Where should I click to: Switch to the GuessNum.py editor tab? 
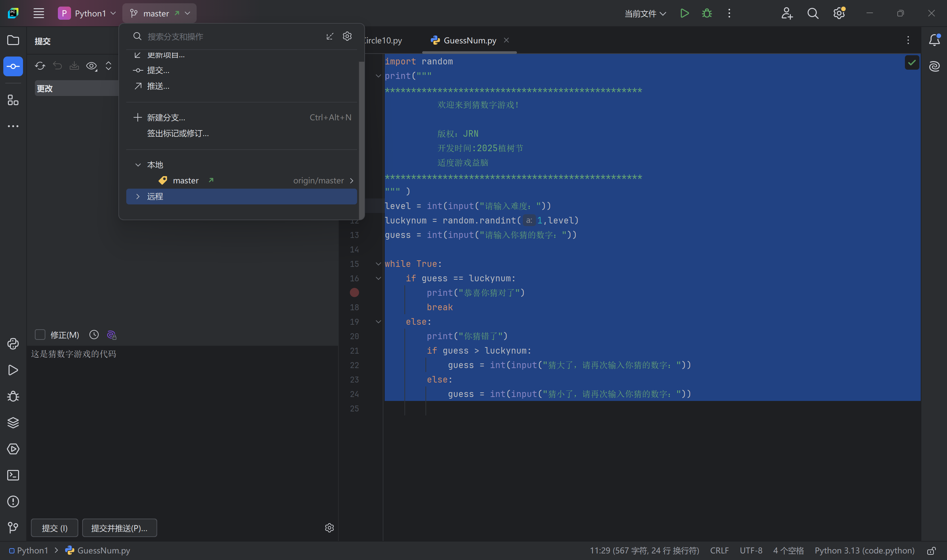coord(470,40)
